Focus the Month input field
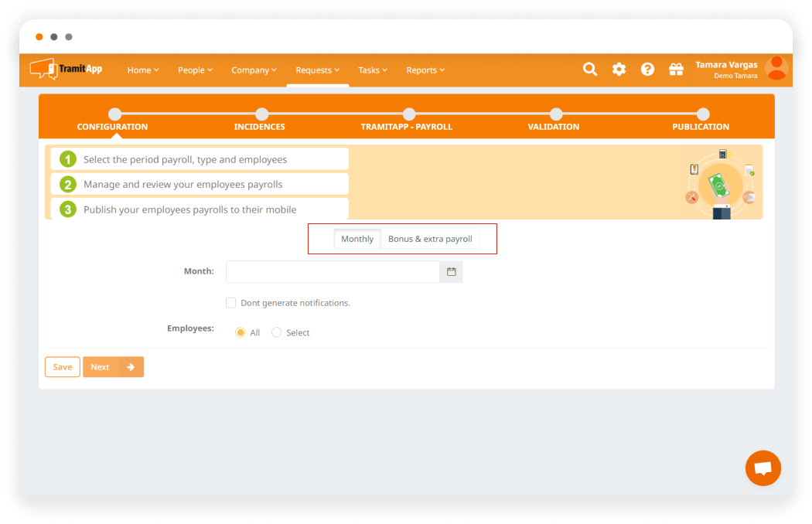 point(333,272)
